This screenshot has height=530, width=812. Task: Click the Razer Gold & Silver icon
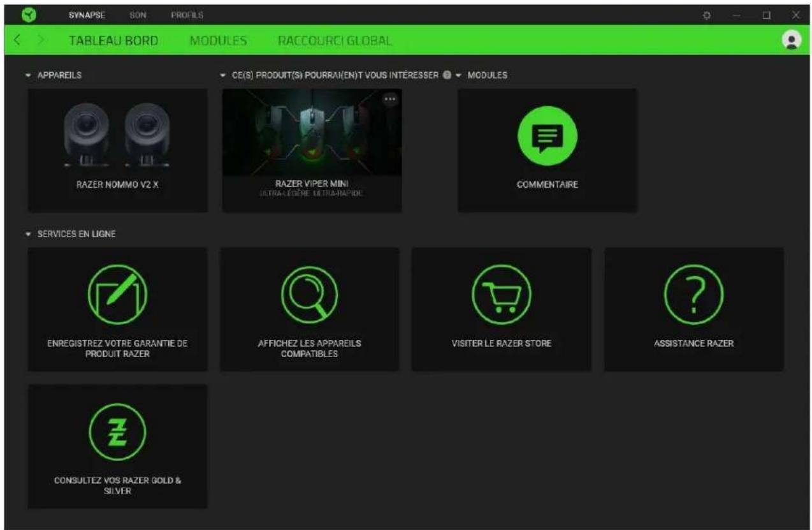[117, 431]
